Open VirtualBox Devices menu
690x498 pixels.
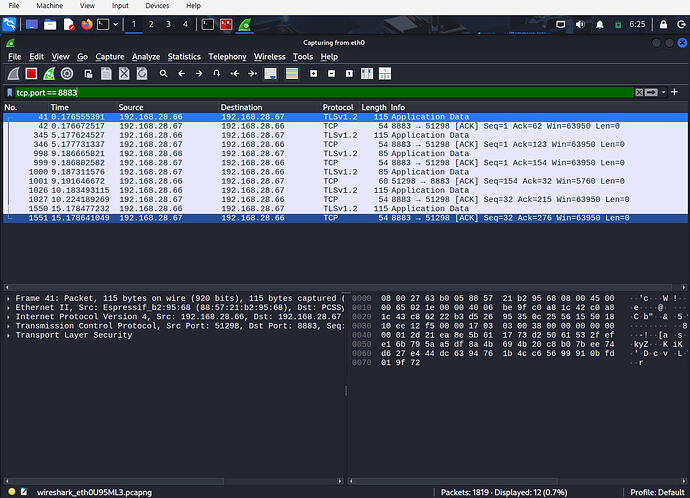click(157, 6)
